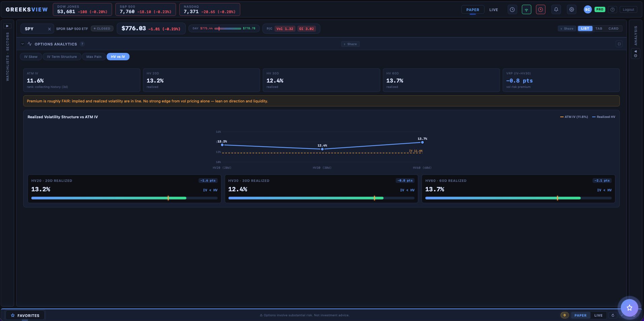The width and height of the screenshot is (644, 321).
Task: Select CARD view layout
Action: pyautogui.click(x=613, y=29)
